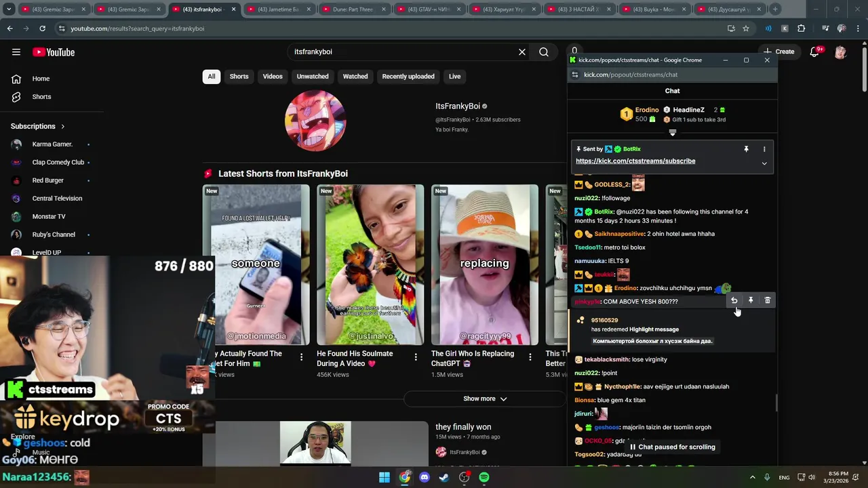Screen dimensions: 868x488
Task: Open Karma Gamer subscription
Action: pyautogui.click(x=51, y=144)
